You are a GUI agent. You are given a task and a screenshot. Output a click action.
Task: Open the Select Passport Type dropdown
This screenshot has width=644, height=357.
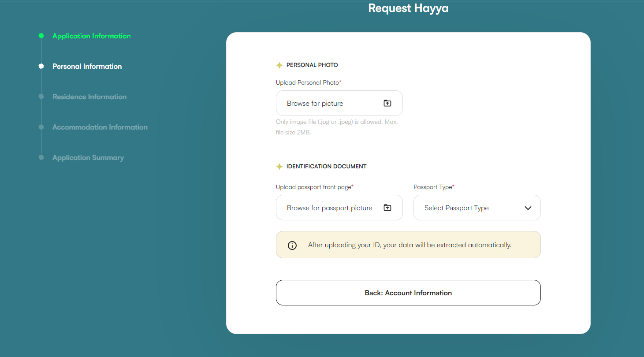477,208
